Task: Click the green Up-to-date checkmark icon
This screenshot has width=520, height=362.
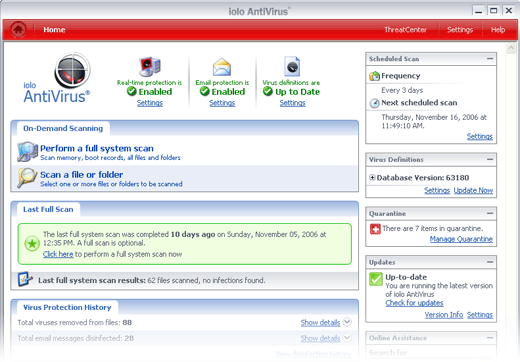Action: pos(376,279)
